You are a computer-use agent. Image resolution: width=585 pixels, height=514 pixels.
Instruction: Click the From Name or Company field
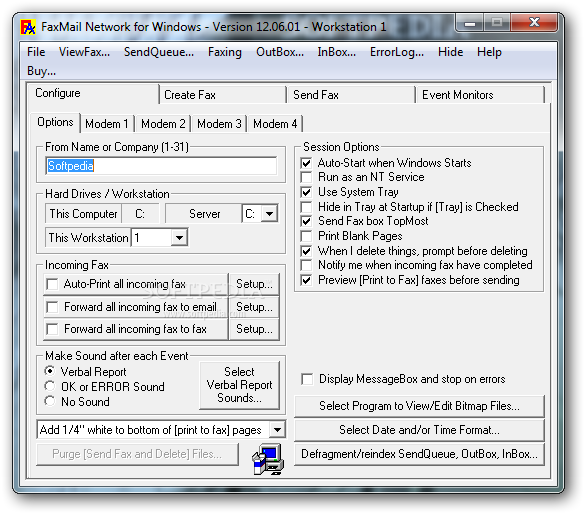(x=161, y=166)
